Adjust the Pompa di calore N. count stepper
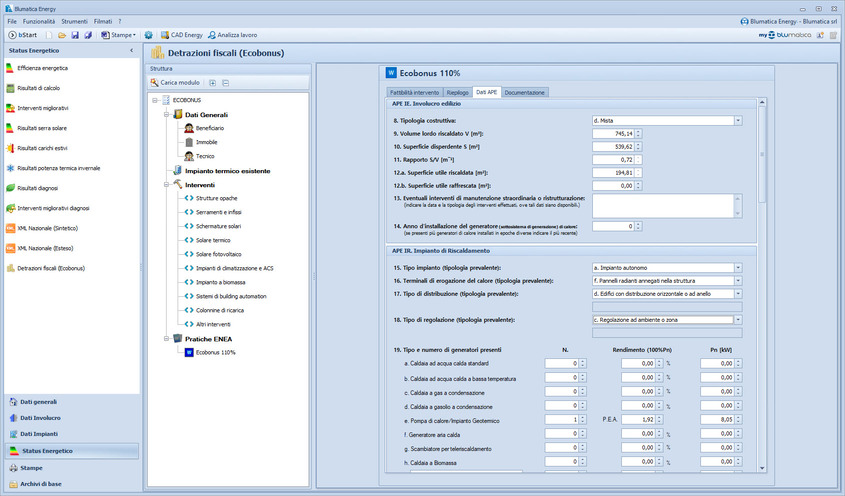Screen dimensions: 845x496 (x=583, y=419)
